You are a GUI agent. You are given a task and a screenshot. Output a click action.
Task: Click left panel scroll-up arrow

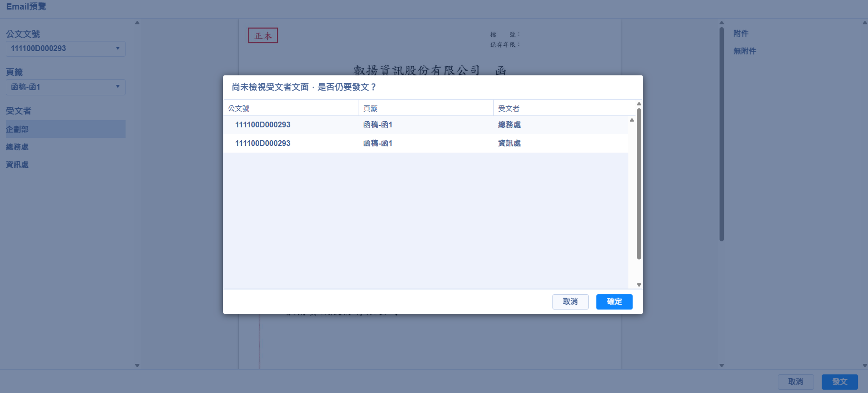[x=137, y=22]
